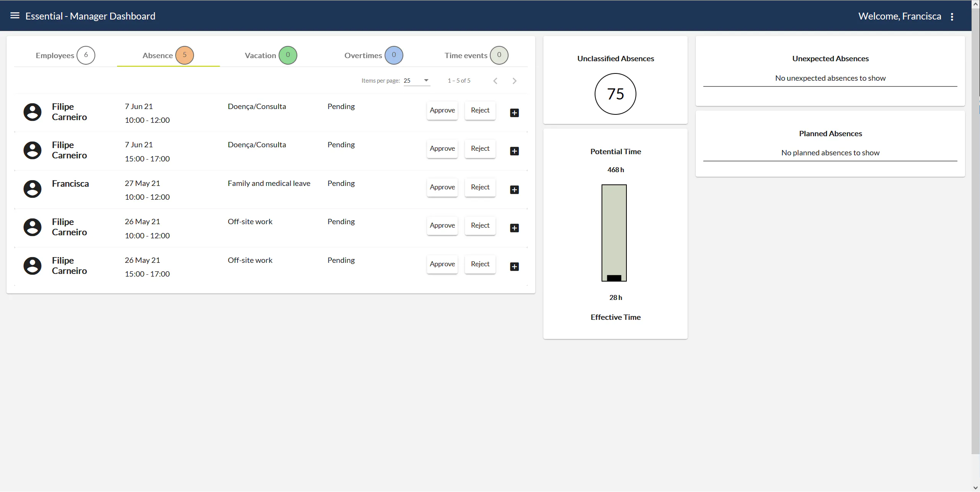Click the 'Welcome, Francisca' header text
The width and height of the screenshot is (980, 492).
[900, 16]
